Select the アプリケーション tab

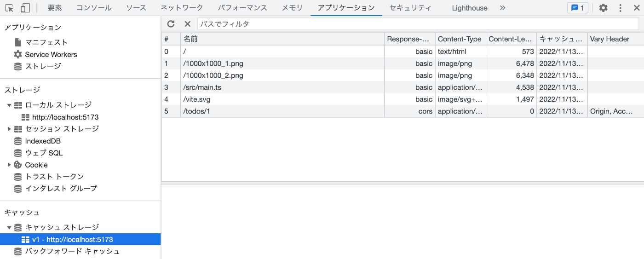coord(346,8)
